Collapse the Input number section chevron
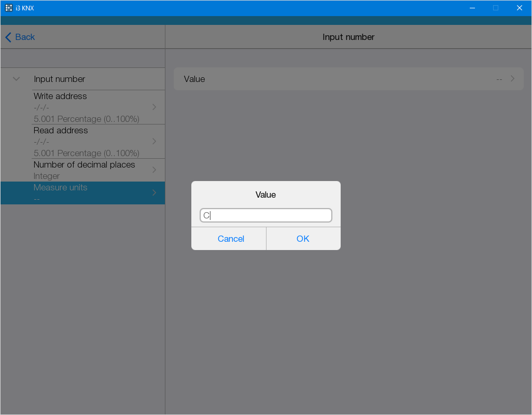 coord(16,79)
